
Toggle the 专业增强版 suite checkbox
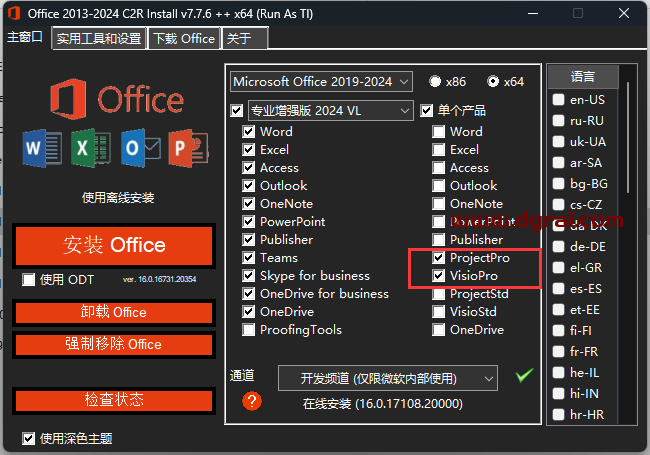(237, 111)
